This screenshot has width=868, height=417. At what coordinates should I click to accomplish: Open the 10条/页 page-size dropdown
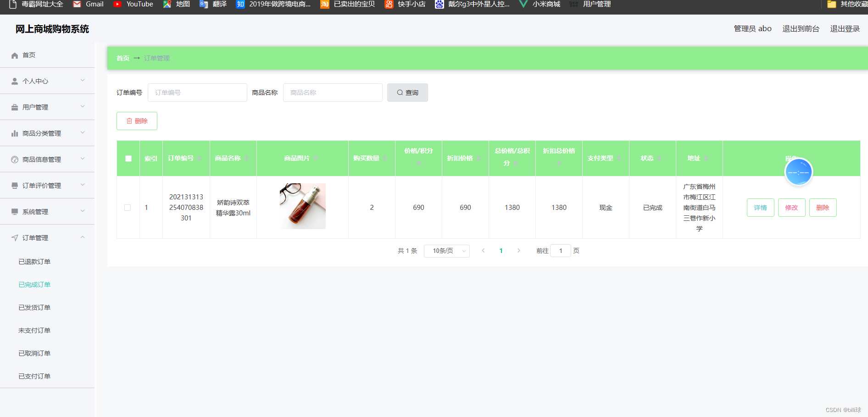446,251
